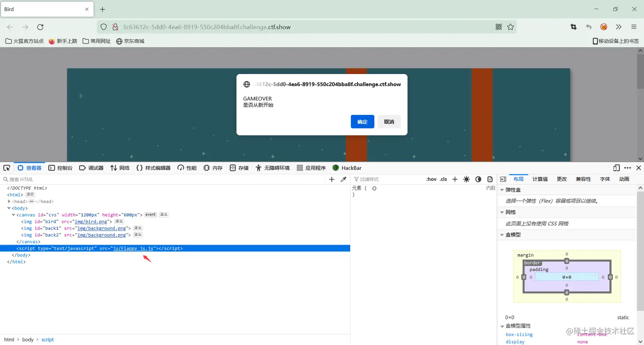Select the 字体 fonts tab
644x345 pixels.
pos(605,179)
